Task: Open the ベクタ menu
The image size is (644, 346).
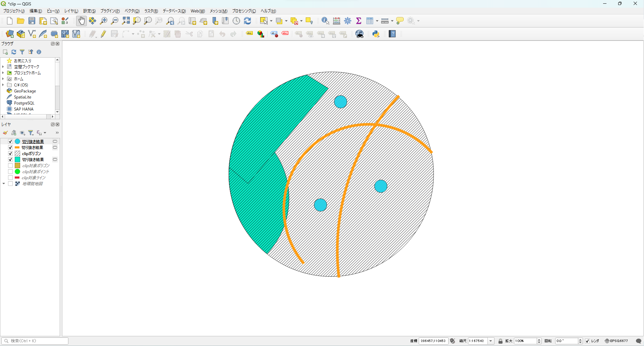Action: pyautogui.click(x=132, y=11)
